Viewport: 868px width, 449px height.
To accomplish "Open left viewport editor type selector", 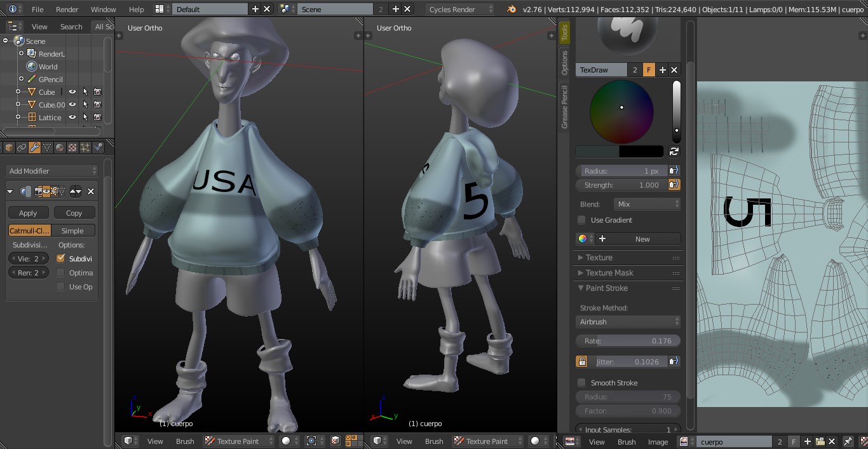I will click(x=130, y=441).
